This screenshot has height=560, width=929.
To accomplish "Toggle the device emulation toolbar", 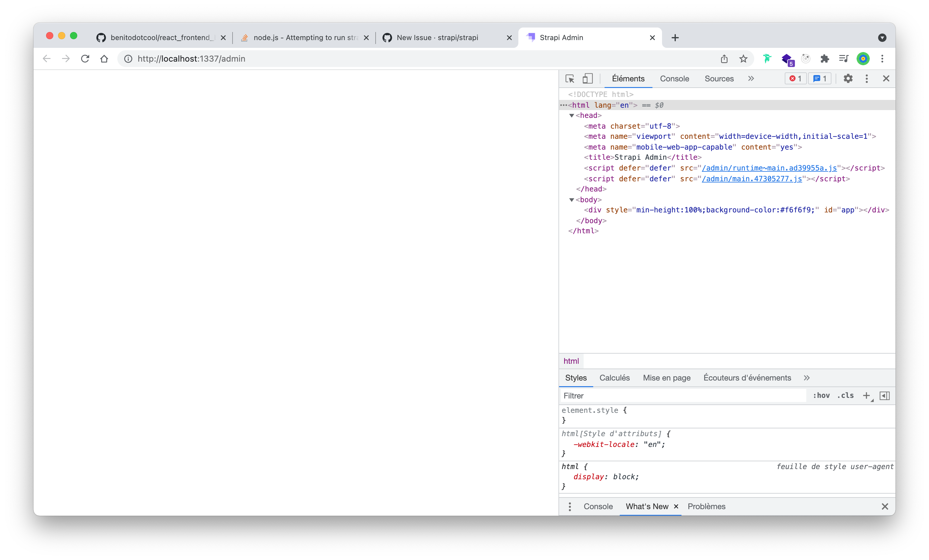I will pos(587,78).
